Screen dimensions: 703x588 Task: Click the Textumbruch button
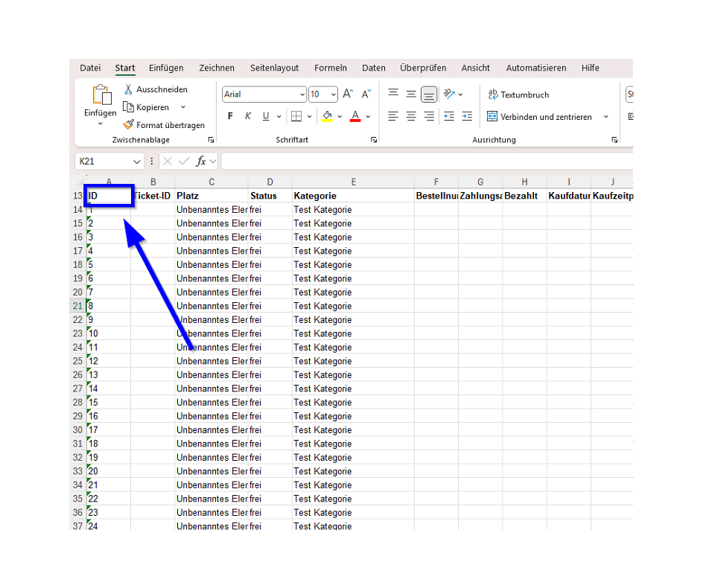click(x=518, y=95)
